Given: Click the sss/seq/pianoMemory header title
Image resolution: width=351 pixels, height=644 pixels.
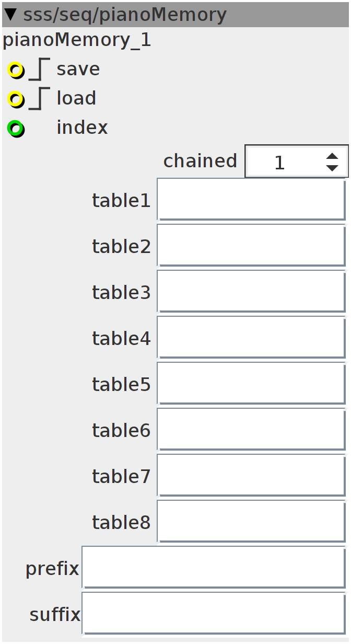Looking at the screenshot, I should [x=125, y=15].
